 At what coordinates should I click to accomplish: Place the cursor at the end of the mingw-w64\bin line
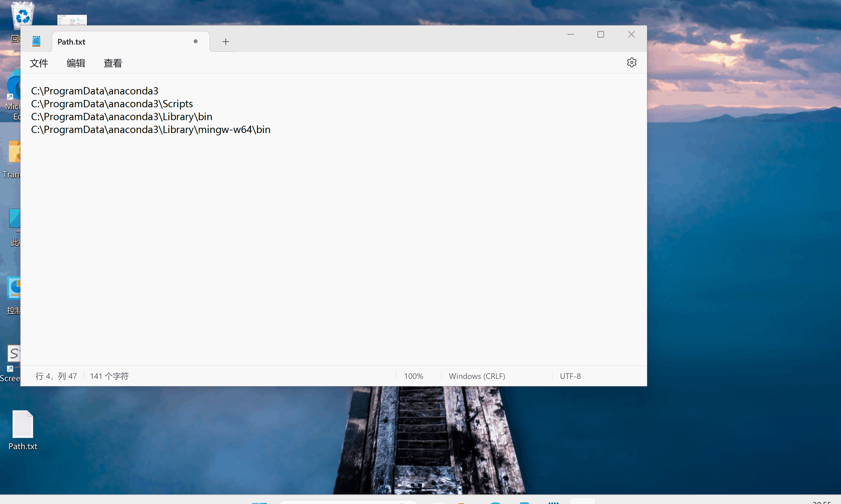(x=271, y=130)
